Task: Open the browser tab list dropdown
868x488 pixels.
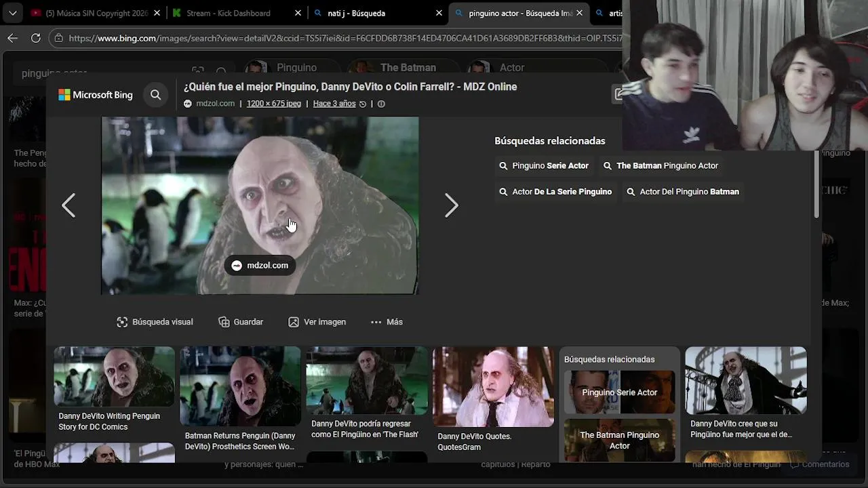Action: pos(12,13)
